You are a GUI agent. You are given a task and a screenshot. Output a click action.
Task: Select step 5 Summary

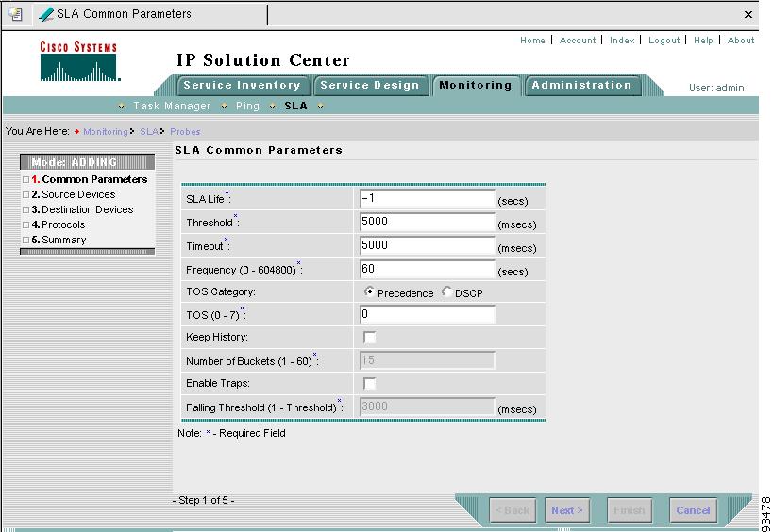coord(59,241)
